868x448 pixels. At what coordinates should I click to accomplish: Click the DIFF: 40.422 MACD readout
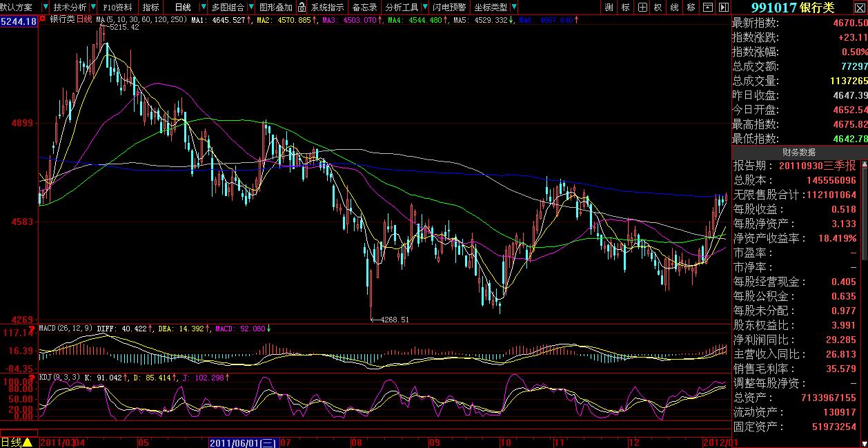point(123,329)
